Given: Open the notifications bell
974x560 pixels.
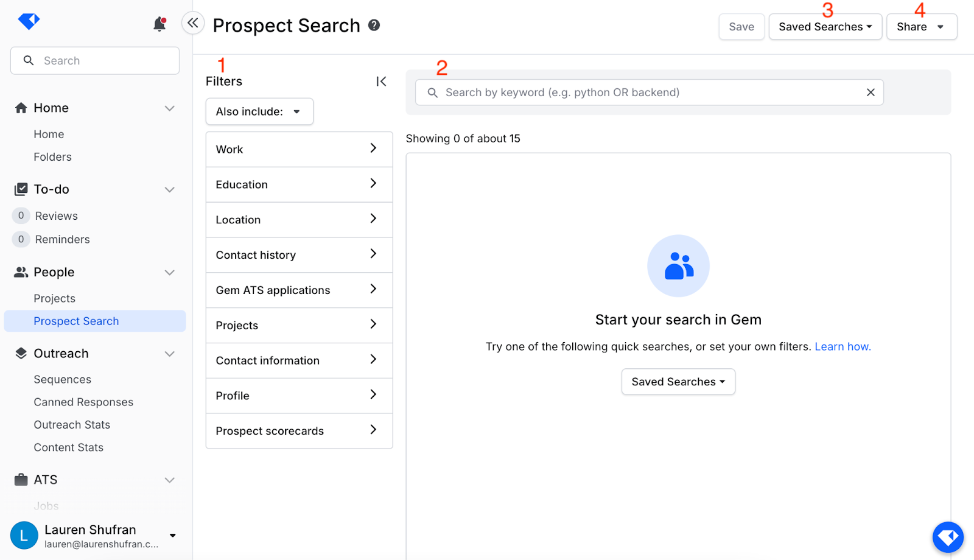Looking at the screenshot, I should [x=159, y=24].
